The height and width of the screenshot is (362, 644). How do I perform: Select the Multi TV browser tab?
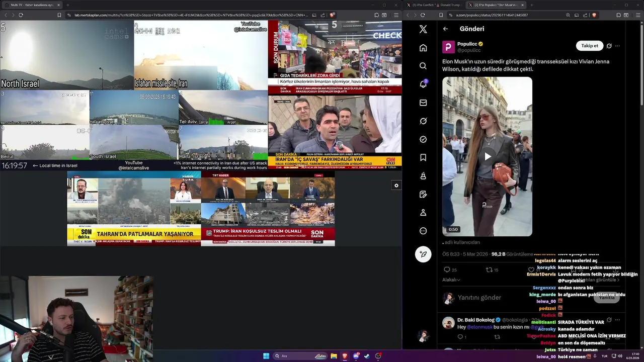(x=33, y=5)
